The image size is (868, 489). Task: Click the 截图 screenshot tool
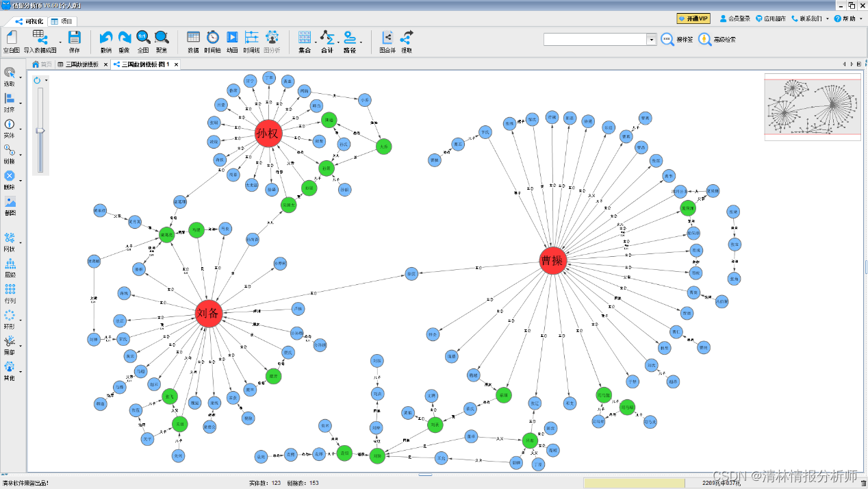point(10,206)
